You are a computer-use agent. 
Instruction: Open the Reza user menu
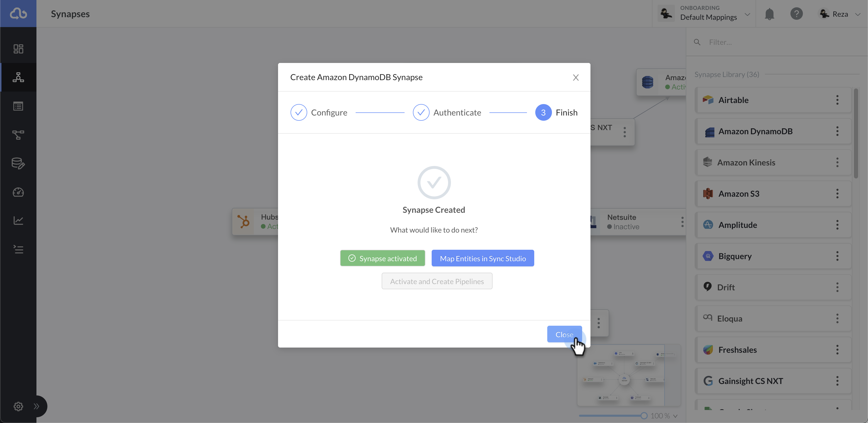tap(840, 14)
